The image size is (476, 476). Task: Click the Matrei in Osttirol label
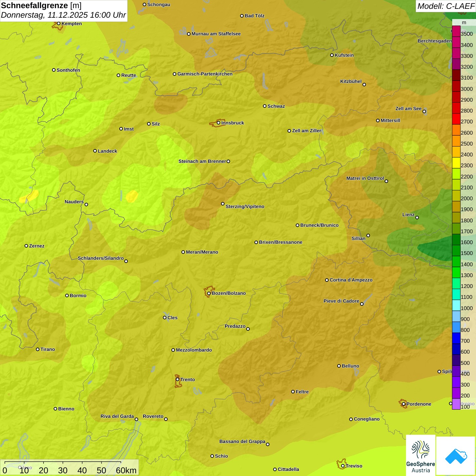[365, 178]
